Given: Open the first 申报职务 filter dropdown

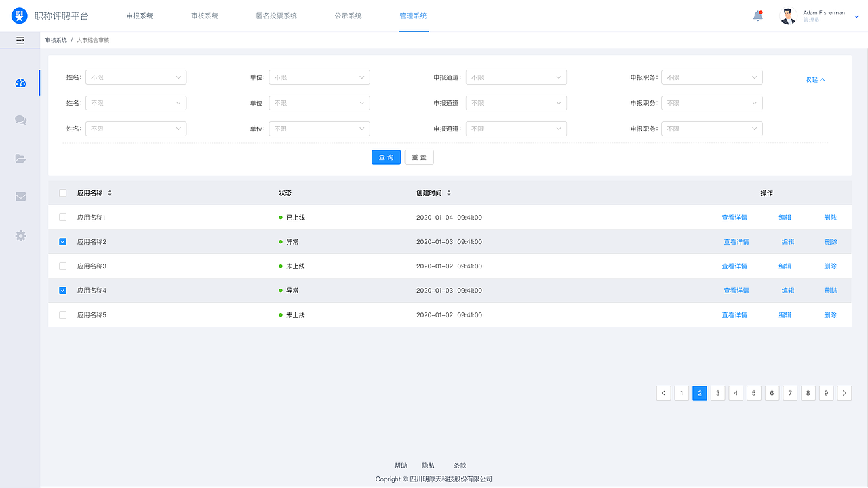Looking at the screenshot, I should point(711,77).
